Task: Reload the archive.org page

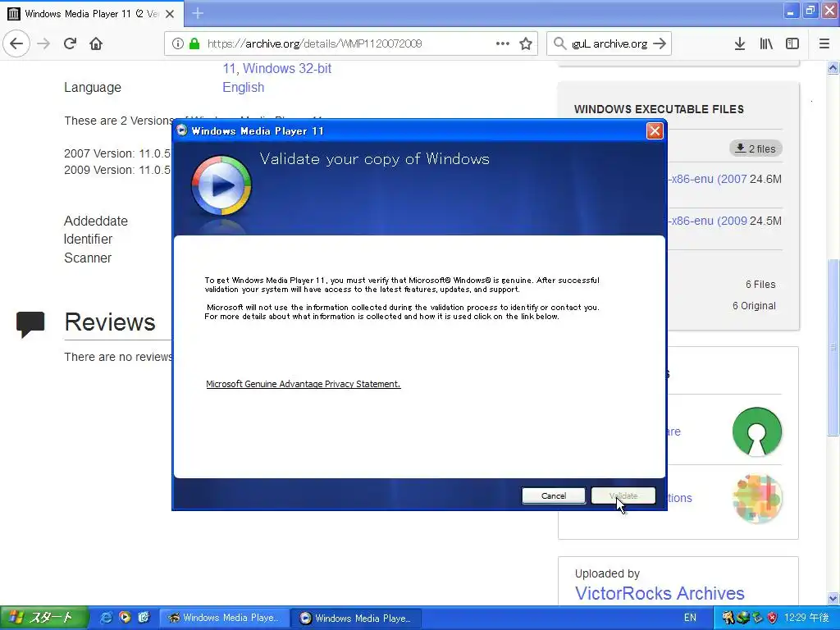Action: click(71, 43)
